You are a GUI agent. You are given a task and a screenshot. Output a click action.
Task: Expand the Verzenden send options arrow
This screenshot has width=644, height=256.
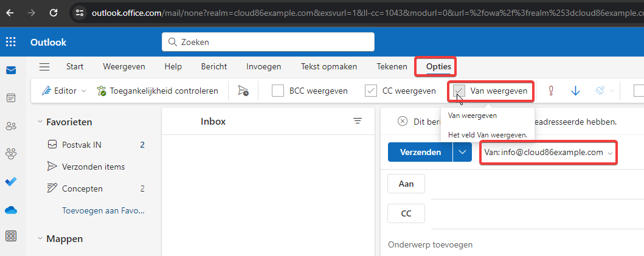point(463,153)
